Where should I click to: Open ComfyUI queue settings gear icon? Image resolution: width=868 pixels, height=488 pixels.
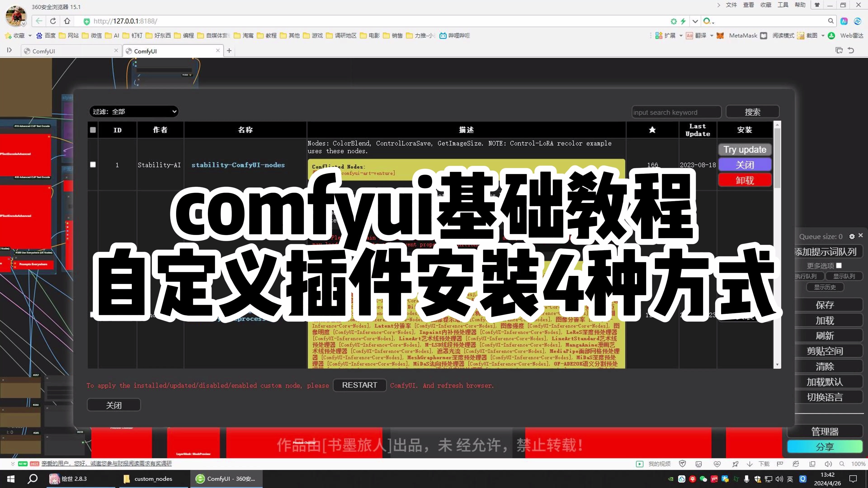point(852,236)
